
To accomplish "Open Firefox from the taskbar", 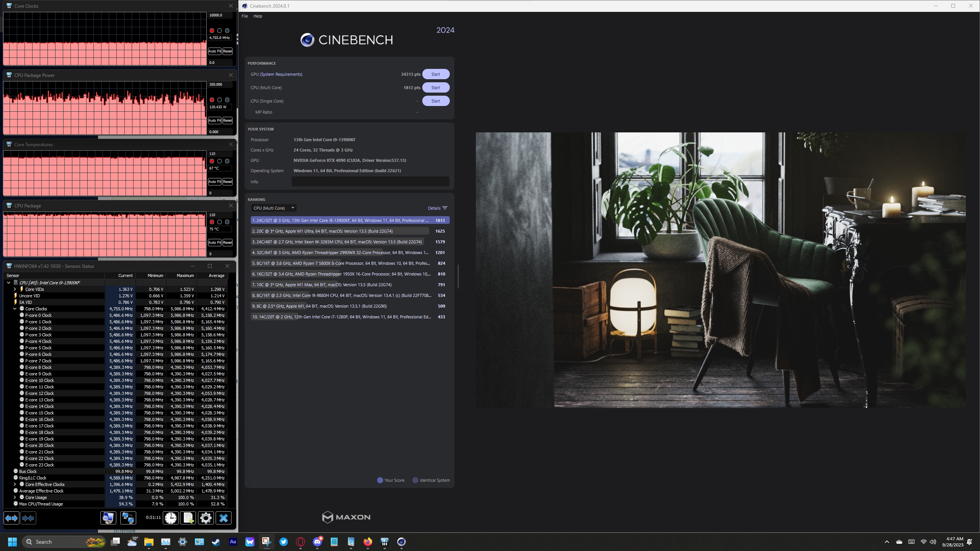I will pos(368,542).
